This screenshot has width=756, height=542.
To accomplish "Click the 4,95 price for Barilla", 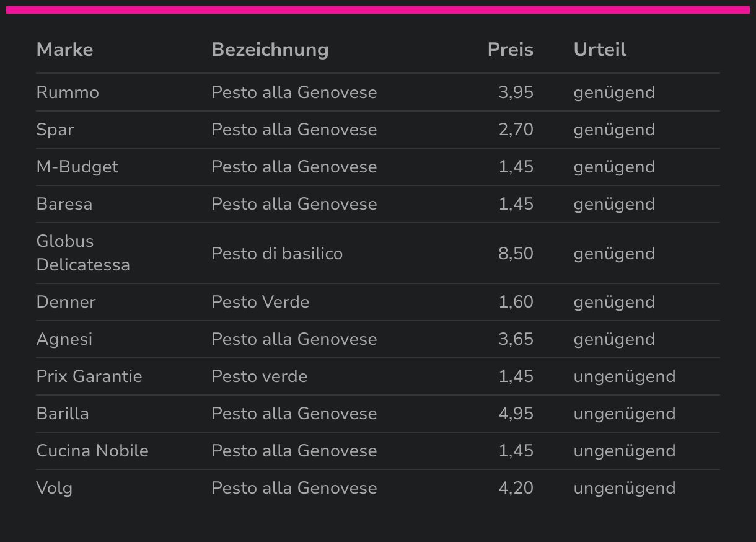I will pyautogui.click(x=516, y=414).
